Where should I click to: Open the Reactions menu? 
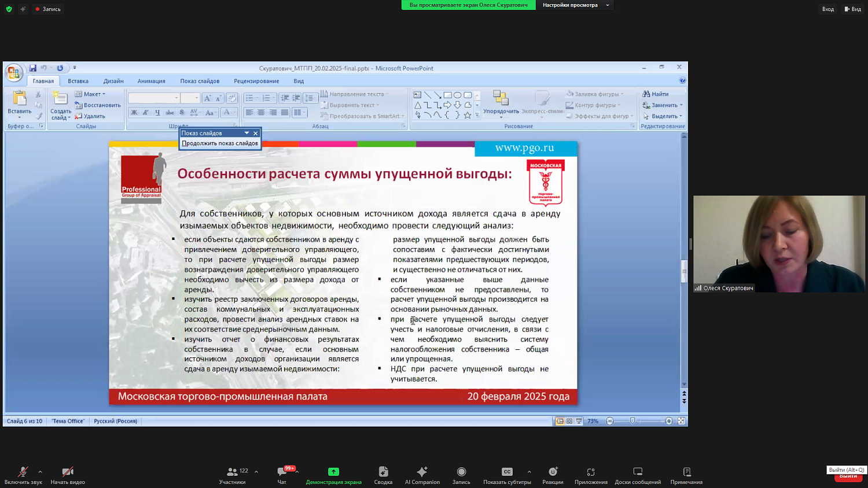[553, 472]
